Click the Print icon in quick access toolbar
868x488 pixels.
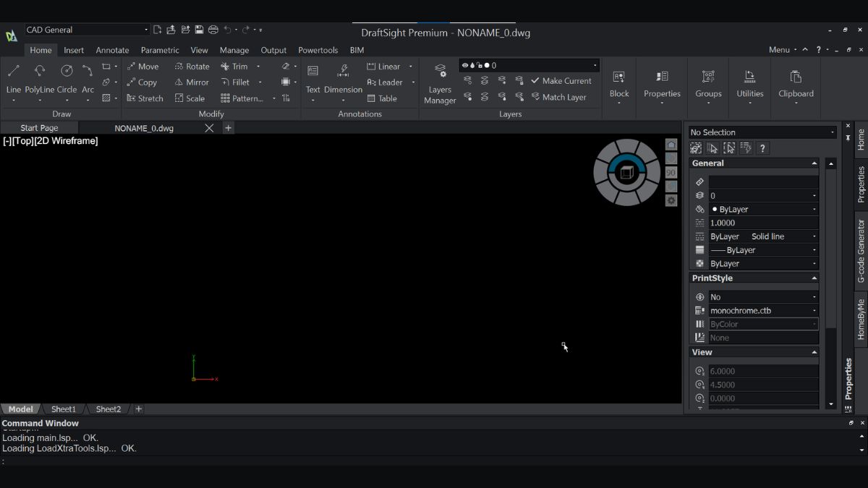(213, 30)
